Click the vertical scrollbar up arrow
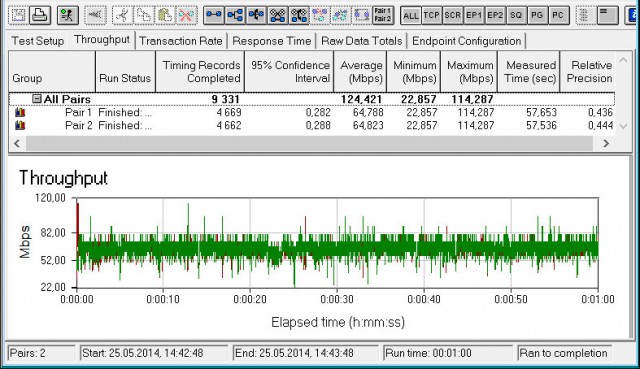The image size is (640, 369). [623, 60]
